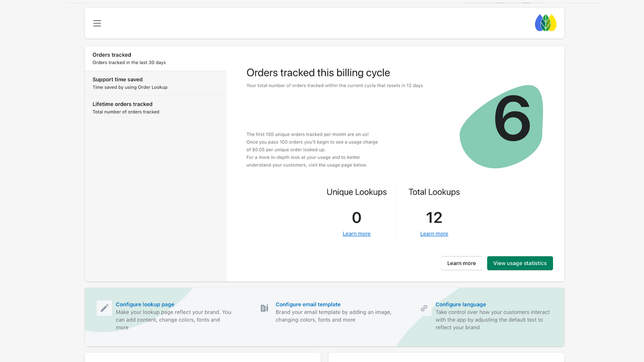Click Time saved by using Order Lookup

[x=130, y=87]
